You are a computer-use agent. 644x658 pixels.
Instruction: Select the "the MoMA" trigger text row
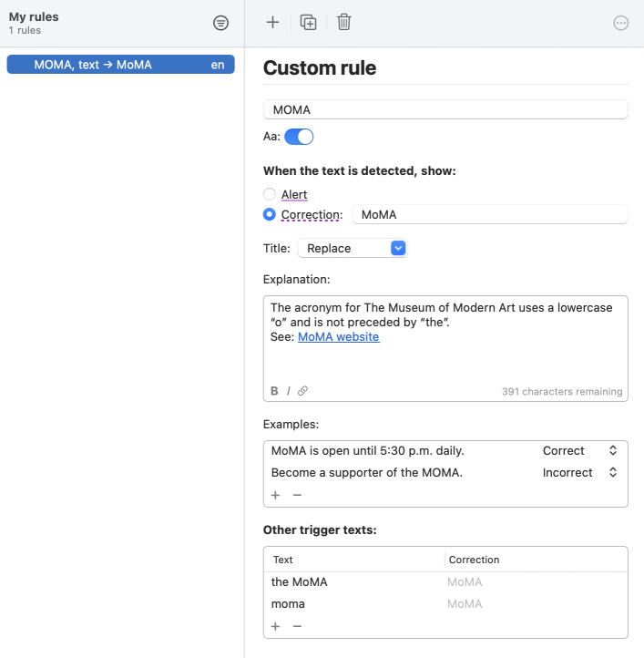(x=353, y=582)
